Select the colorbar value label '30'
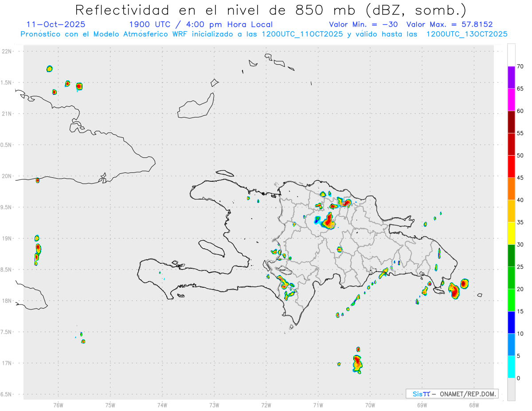 tap(520, 245)
